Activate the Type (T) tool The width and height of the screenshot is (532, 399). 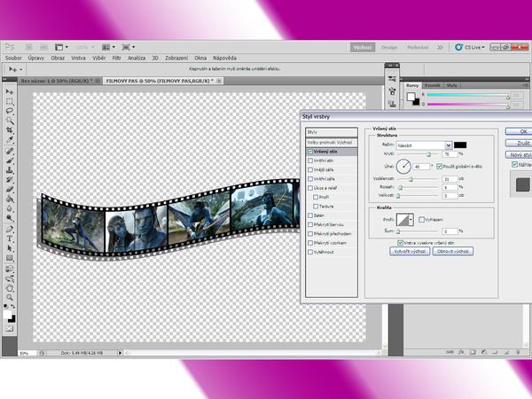coord(10,239)
